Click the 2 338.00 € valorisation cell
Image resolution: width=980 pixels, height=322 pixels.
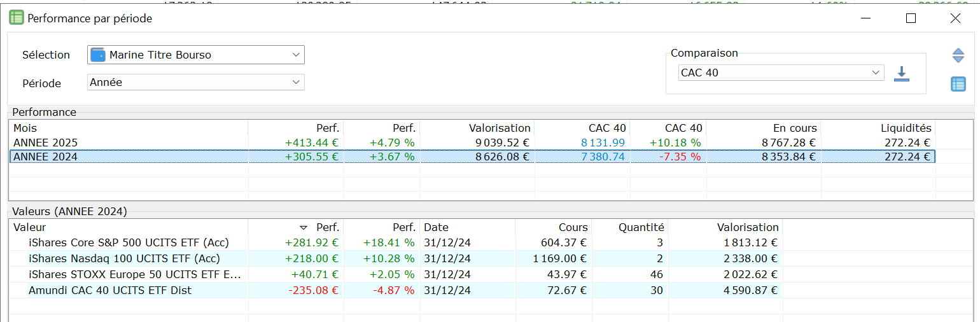(x=750, y=258)
